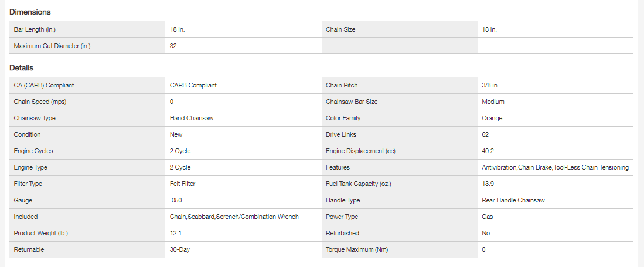Select the Bar Length (in.) label
The height and width of the screenshot is (267, 644).
pos(35,29)
